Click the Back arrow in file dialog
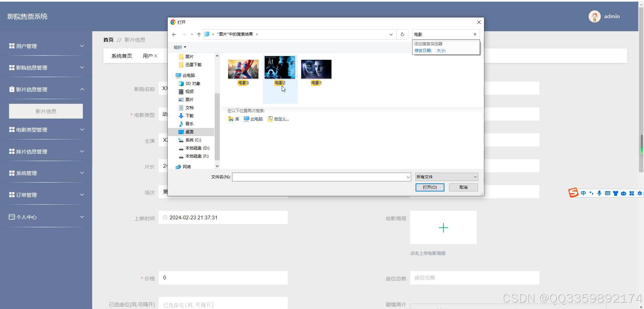This screenshot has height=309, width=644. click(x=174, y=34)
